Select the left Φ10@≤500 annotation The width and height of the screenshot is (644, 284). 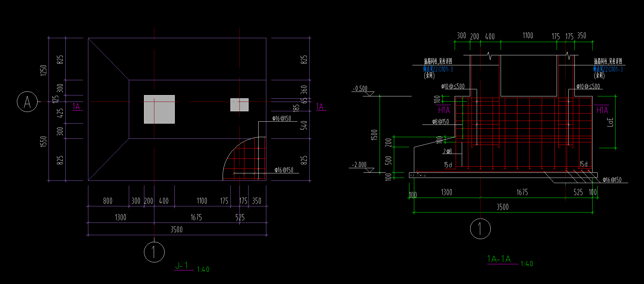[x=453, y=86]
